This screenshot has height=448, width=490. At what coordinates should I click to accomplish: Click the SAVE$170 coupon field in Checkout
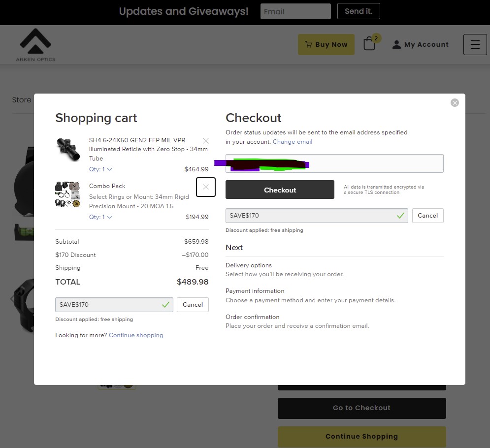pos(317,216)
